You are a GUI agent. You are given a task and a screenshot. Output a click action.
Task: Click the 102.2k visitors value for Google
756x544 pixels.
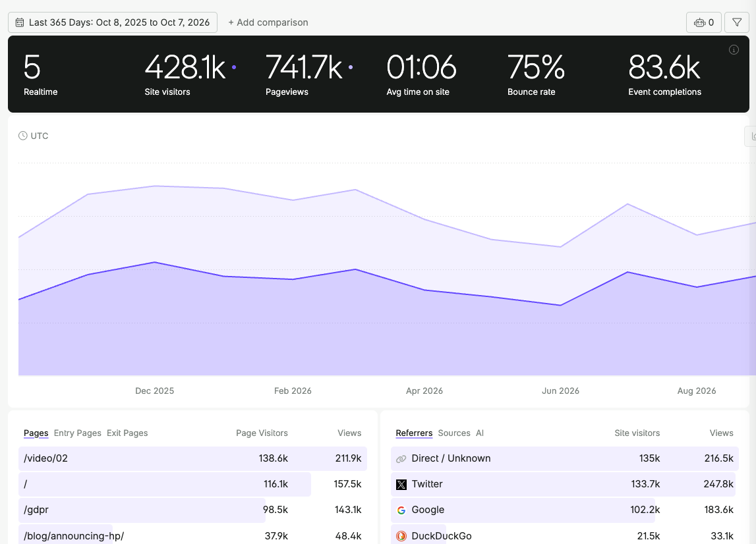(645, 510)
